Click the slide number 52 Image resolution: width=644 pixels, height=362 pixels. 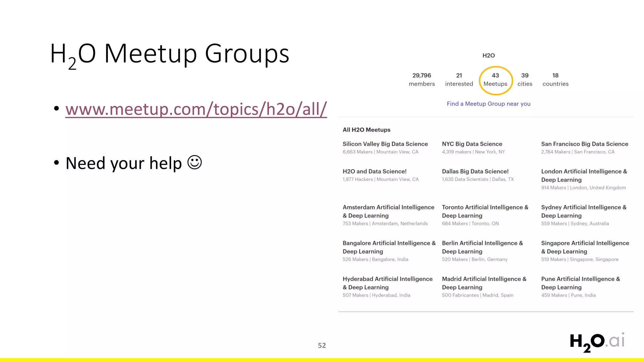(322, 345)
